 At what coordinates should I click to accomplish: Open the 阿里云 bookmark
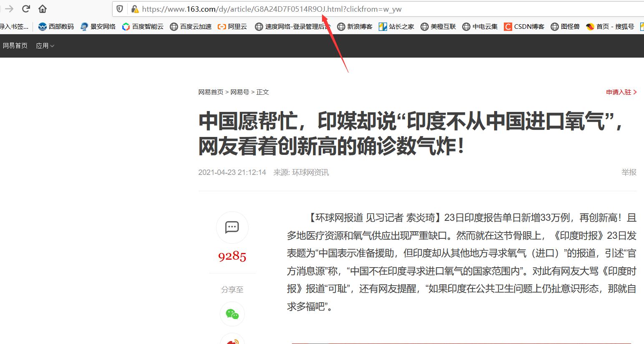232,27
